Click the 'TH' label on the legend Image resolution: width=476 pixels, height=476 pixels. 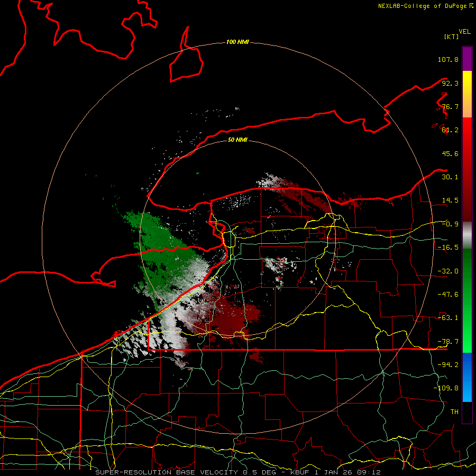(x=454, y=412)
